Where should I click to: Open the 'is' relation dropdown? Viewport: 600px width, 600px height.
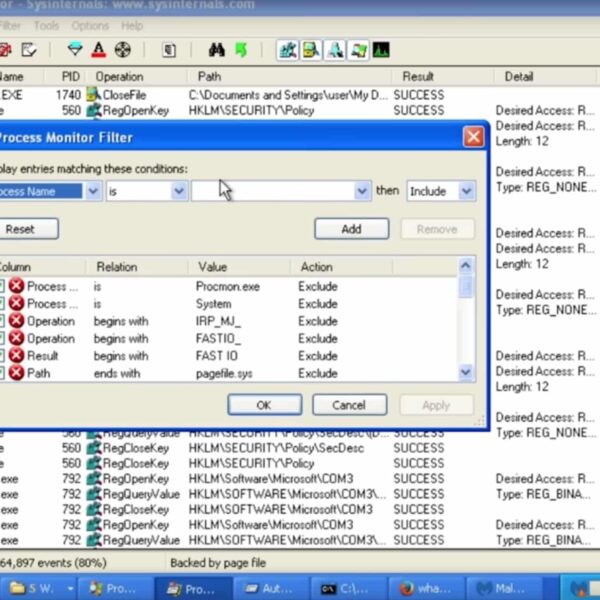pyautogui.click(x=179, y=191)
